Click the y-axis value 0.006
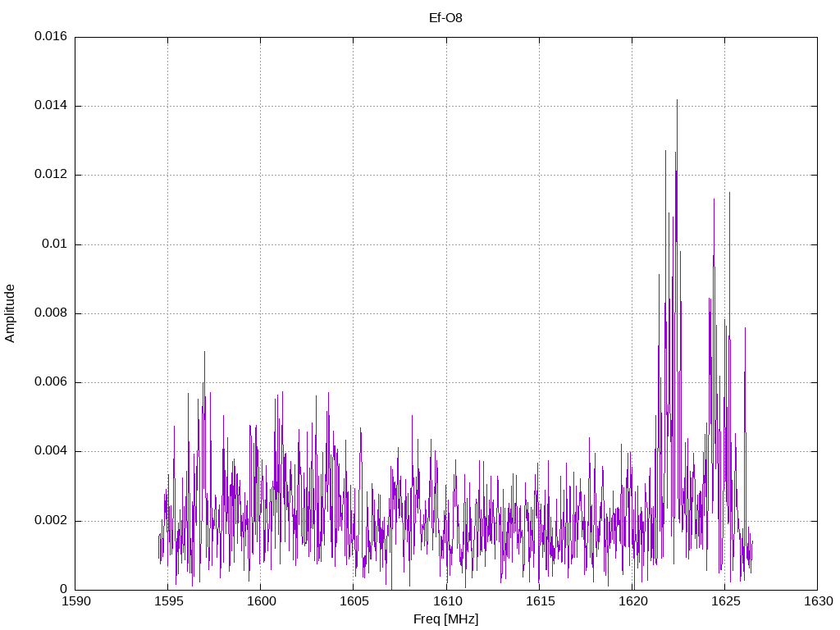Screen dimensions: 840x630 pyautogui.click(x=51, y=381)
